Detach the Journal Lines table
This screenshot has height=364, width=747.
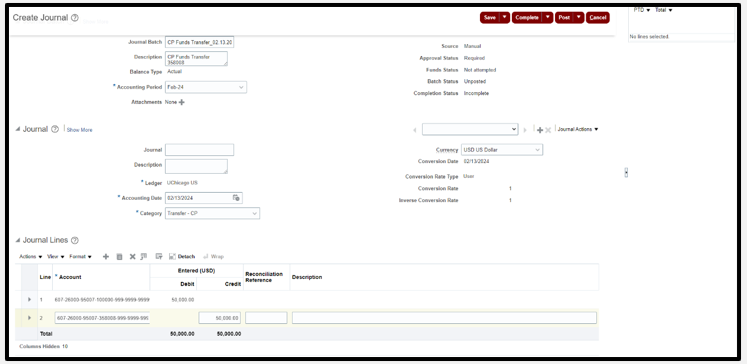(x=182, y=256)
